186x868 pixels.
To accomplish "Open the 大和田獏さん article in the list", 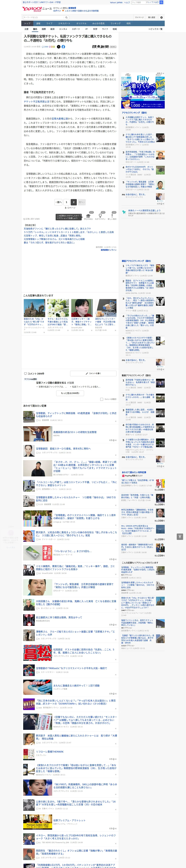I will [x=76, y=603].
